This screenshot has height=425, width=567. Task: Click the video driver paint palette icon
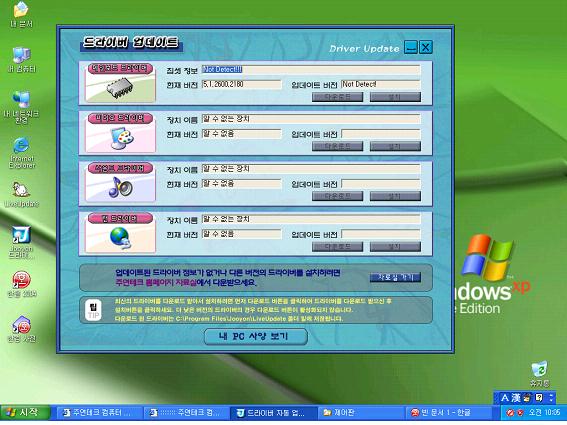pyautogui.click(x=122, y=138)
